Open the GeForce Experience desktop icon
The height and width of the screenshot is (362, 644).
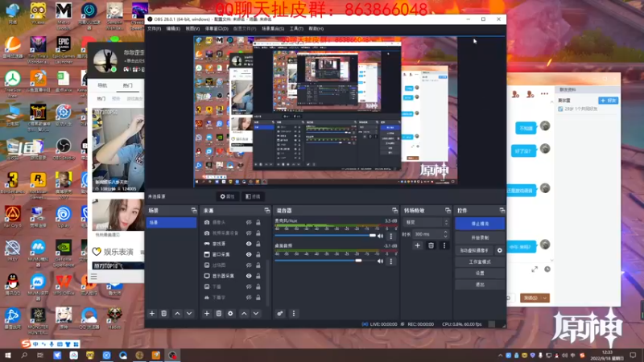[x=64, y=253]
